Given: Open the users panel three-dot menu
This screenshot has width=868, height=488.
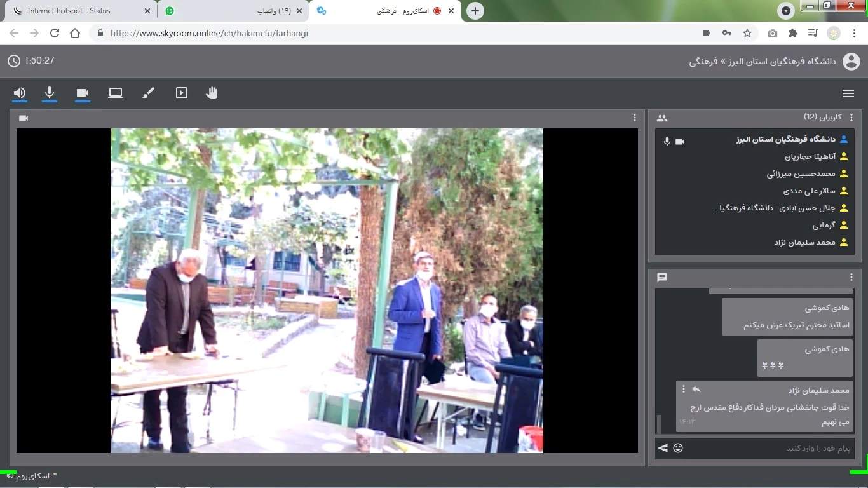Looking at the screenshot, I should coord(851,118).
